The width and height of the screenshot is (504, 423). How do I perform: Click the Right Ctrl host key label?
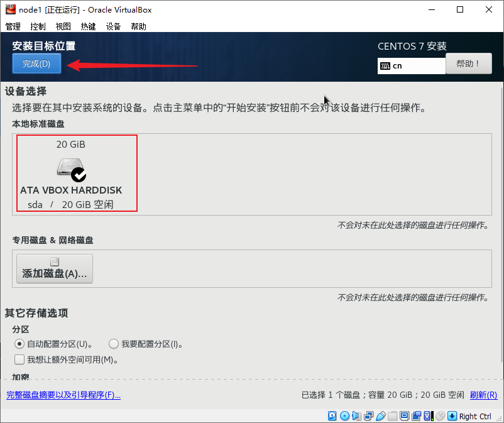tap(475, 416)
